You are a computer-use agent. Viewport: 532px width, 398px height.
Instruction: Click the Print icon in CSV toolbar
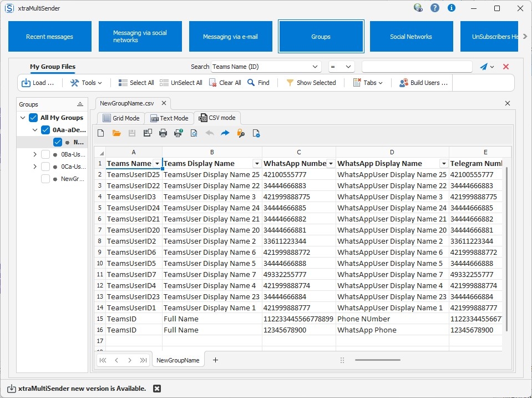[163, 133]
